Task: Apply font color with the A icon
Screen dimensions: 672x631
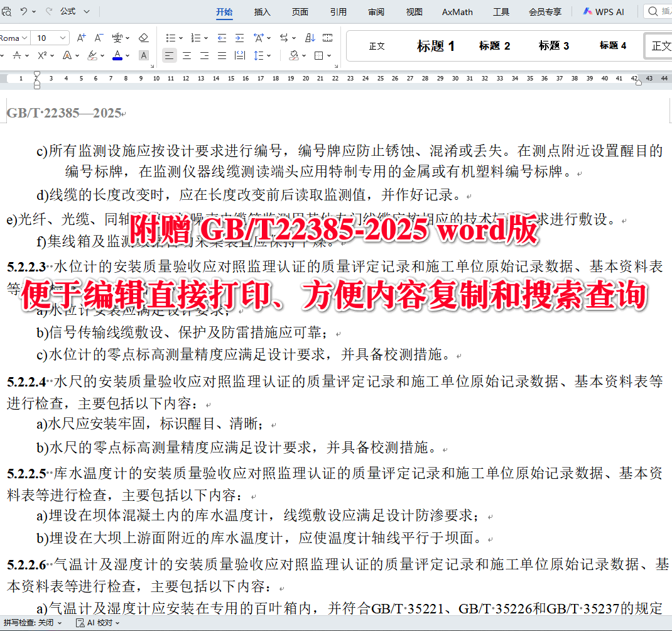Action: point(117,55)
